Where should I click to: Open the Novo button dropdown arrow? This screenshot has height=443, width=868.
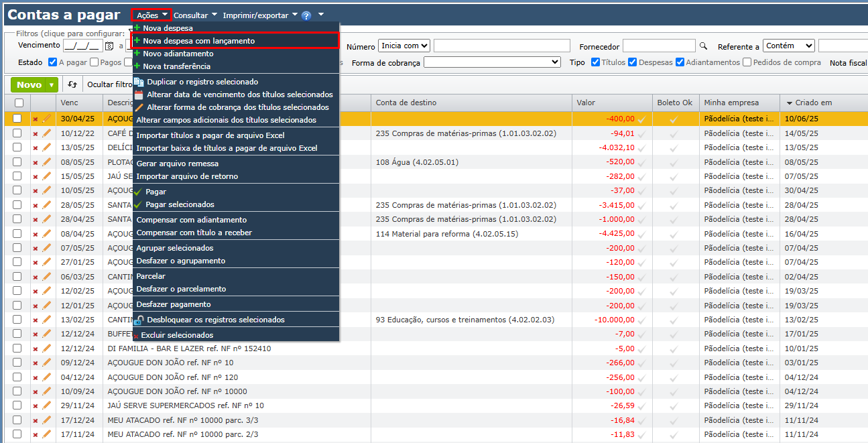point(51,85)
